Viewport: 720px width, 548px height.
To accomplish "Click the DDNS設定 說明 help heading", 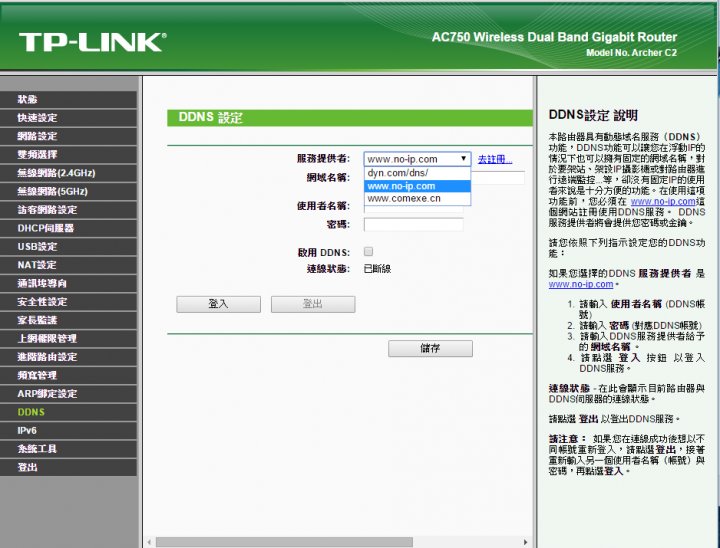I will (593, 115).
